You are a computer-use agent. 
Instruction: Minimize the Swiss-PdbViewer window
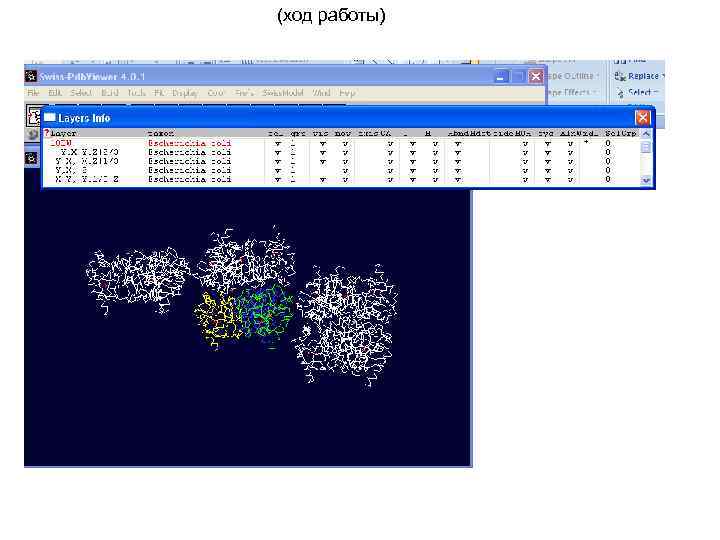click(x=501, y=77)
